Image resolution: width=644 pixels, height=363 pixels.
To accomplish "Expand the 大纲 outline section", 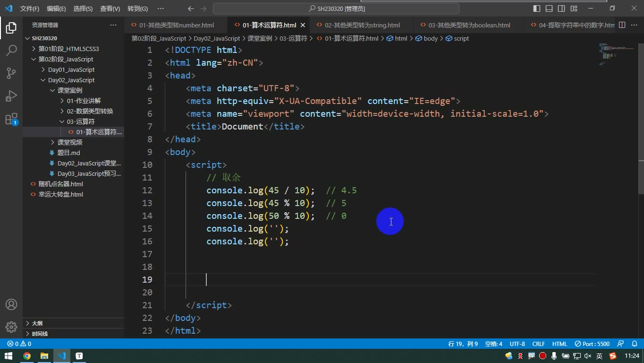I will [73, 323].
